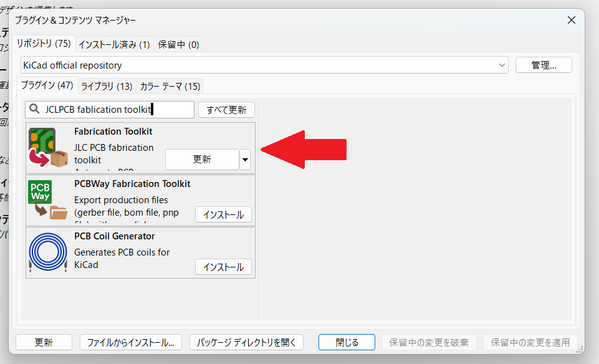
Task: Click the search magnifier icon
Action: coord(34,109)
